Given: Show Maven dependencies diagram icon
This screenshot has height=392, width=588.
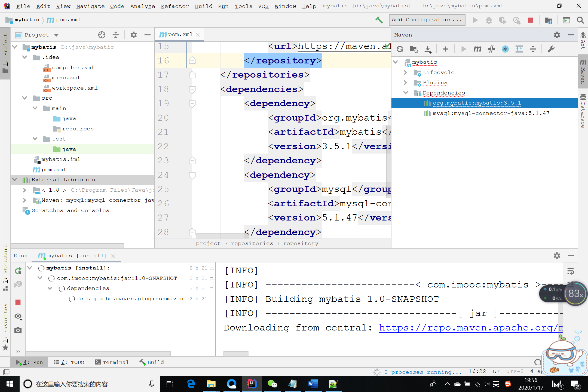Looking at the screenshot, I should (x=519, y=49).
